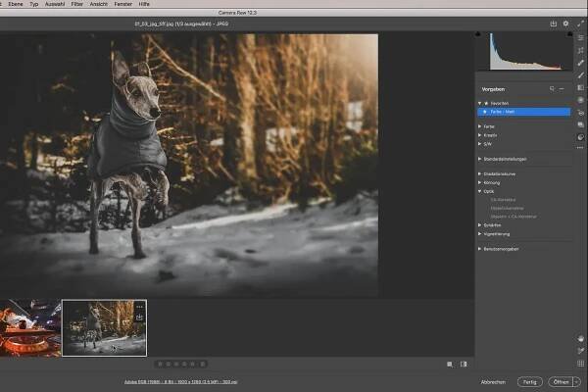Open the Fenster menu

[123, 4]
